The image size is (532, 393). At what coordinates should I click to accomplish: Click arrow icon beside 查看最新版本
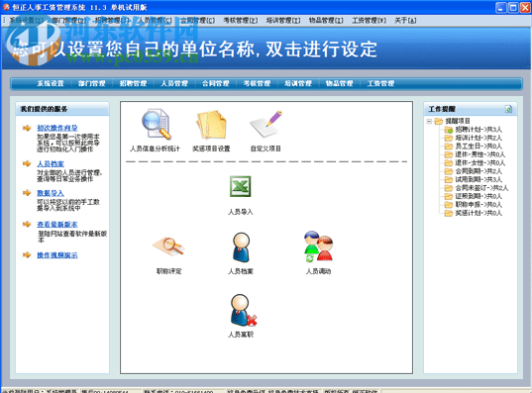click(x=27, y=224)
